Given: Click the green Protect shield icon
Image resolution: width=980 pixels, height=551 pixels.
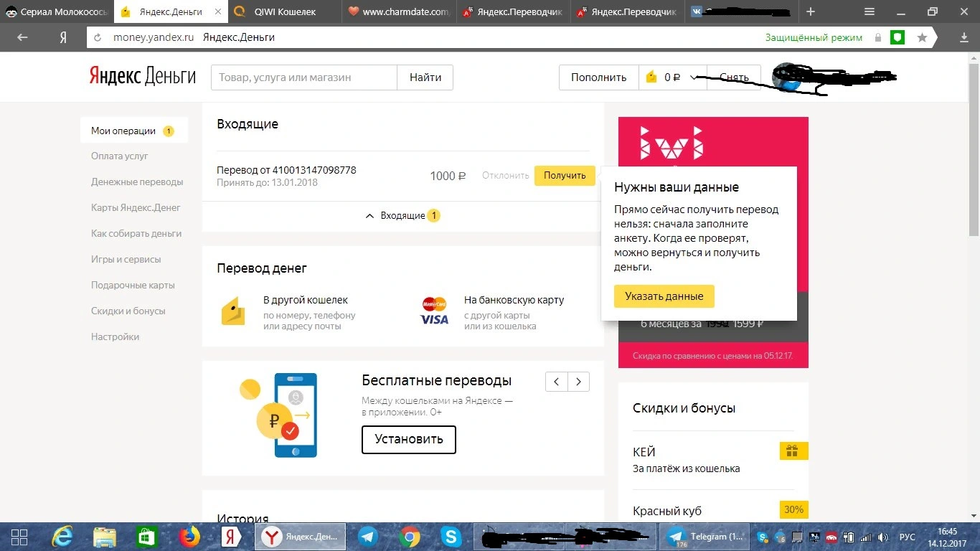Looking at the screenshot, I should 897,37.
